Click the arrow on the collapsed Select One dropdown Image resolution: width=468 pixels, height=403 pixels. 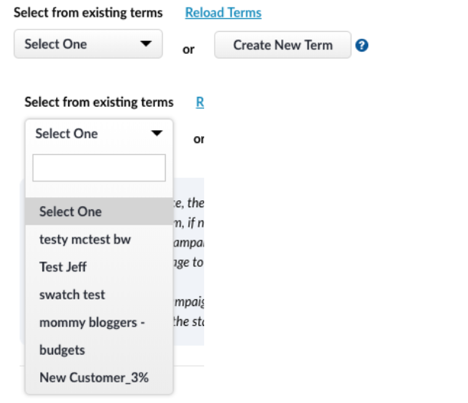click(146, 44)
